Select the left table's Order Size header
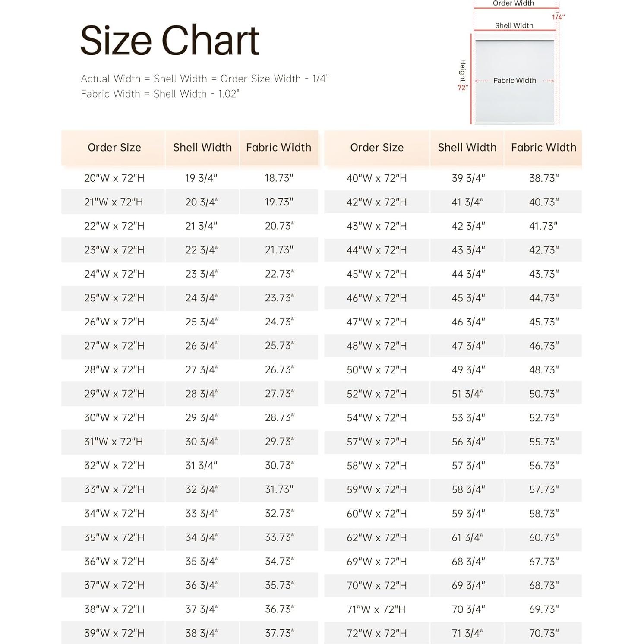The width and height of the screenshot is (644, 644). point(114,148)
